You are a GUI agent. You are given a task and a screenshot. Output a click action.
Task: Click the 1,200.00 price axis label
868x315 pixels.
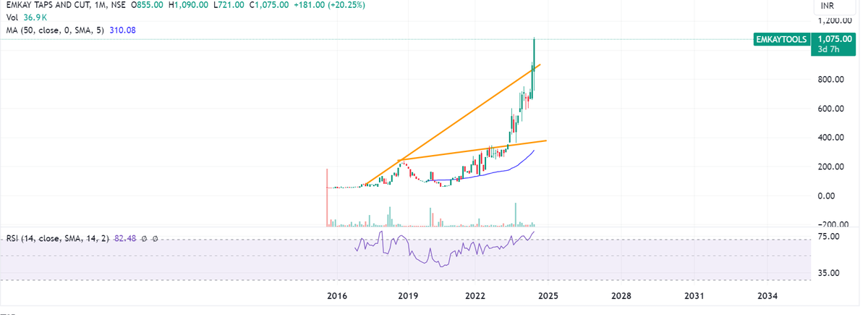[833, 22]
